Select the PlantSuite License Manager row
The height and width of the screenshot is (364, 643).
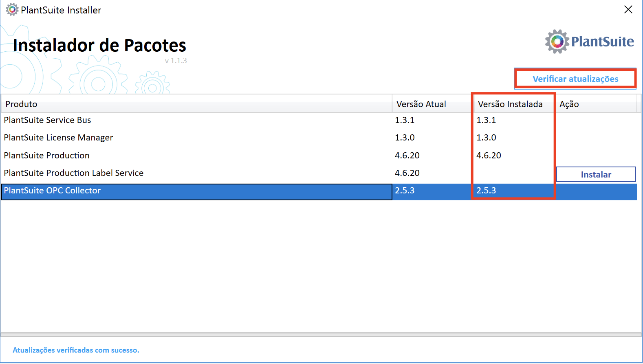(x=319, y=138)
